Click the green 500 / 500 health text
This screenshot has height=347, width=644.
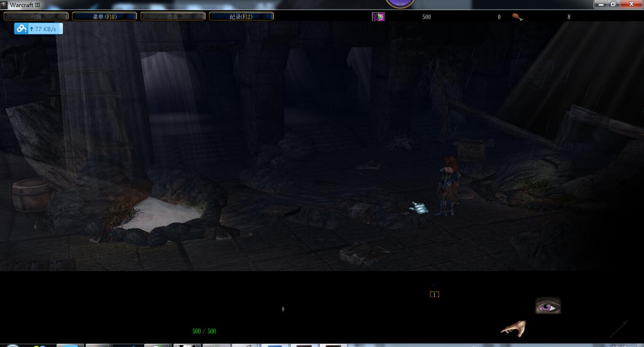204,331
